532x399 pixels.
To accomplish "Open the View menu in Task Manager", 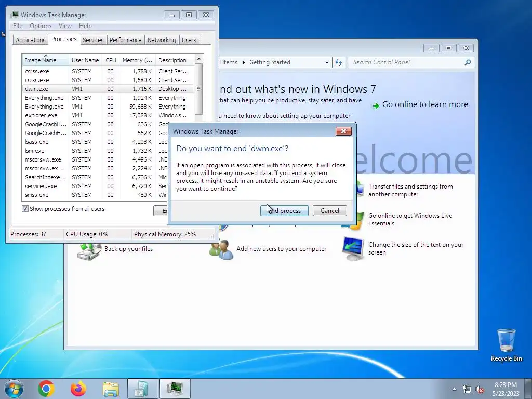I will (x=65, y=26).
